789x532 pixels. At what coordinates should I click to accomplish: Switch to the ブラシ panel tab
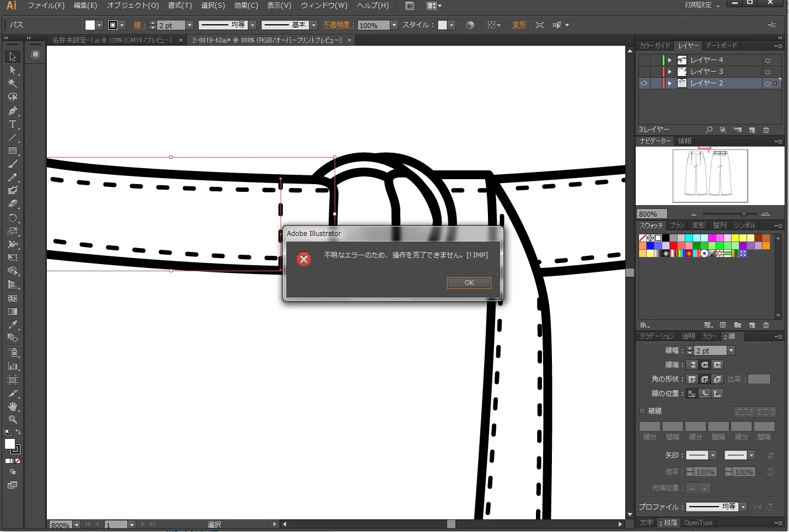click(677, 225)
